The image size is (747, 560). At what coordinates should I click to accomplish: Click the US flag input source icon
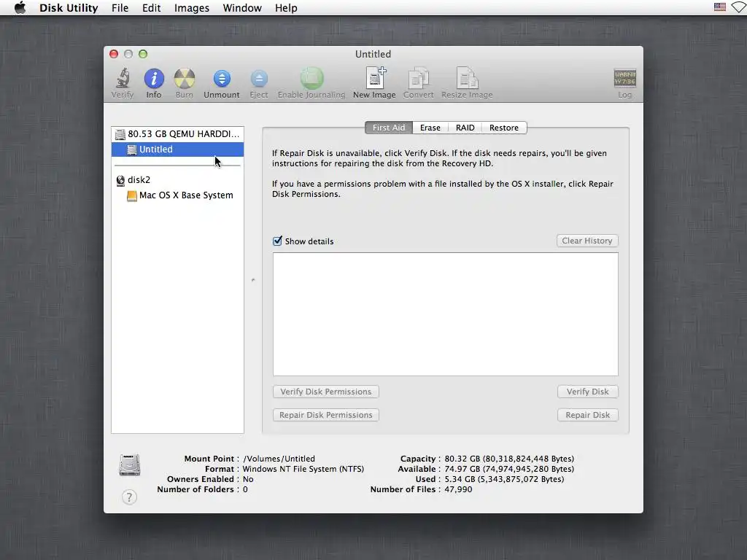720,7
